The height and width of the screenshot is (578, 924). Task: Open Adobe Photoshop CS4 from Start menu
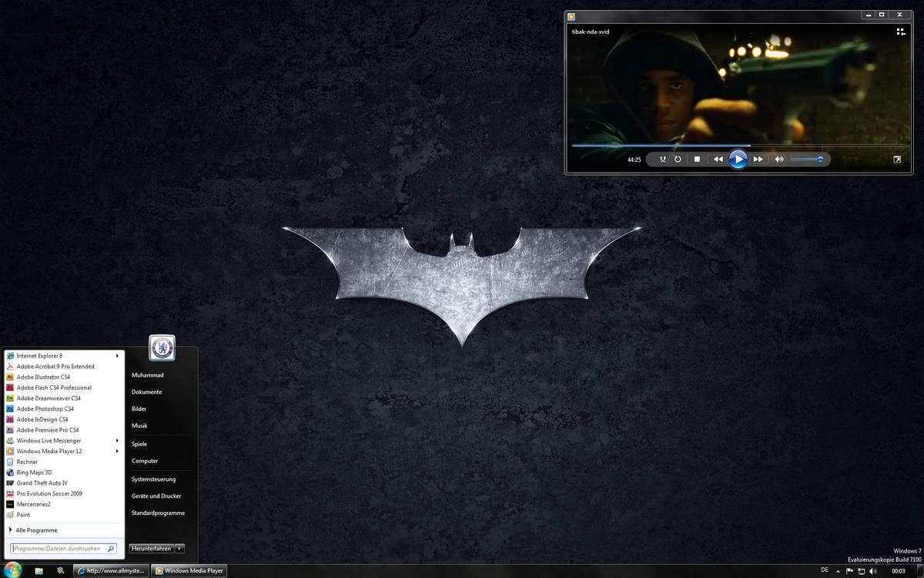[45, 409]
